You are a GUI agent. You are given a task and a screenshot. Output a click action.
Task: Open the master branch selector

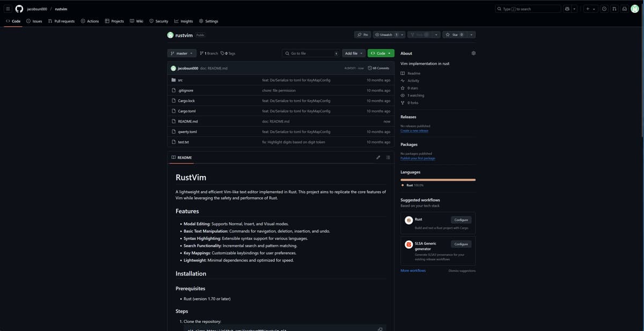[x=181, y=53]
